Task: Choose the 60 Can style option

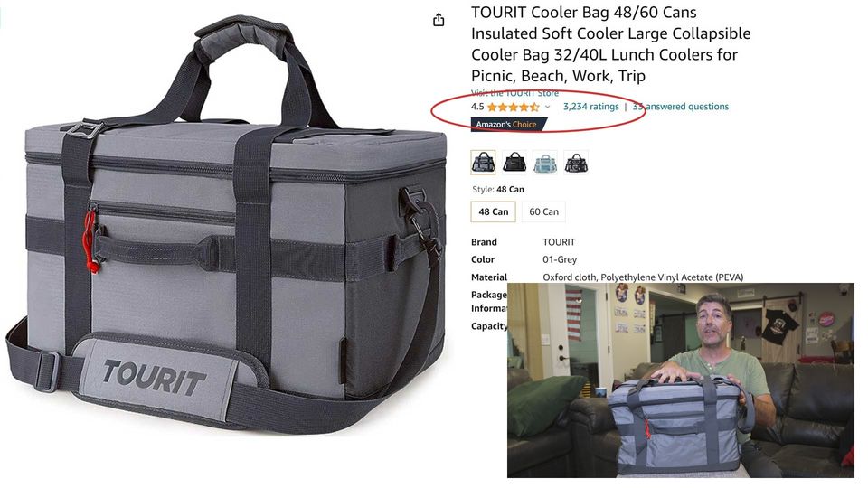Action: [543, 211]
